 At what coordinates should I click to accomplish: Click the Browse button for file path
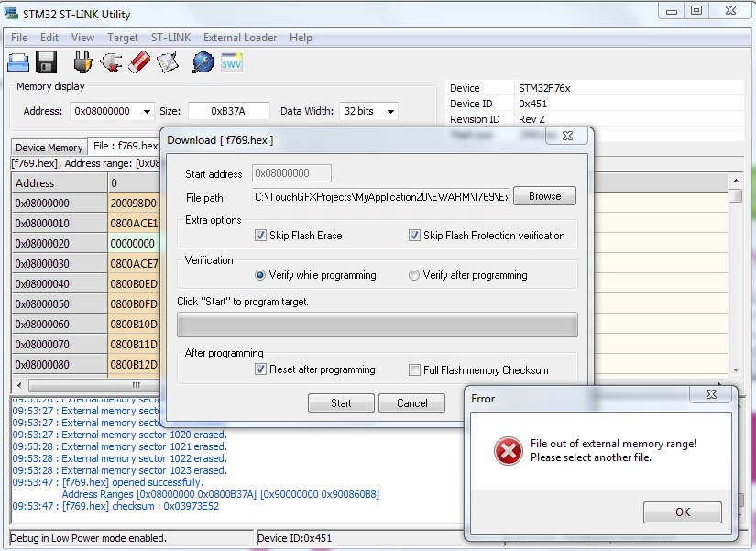click(544, 196)
